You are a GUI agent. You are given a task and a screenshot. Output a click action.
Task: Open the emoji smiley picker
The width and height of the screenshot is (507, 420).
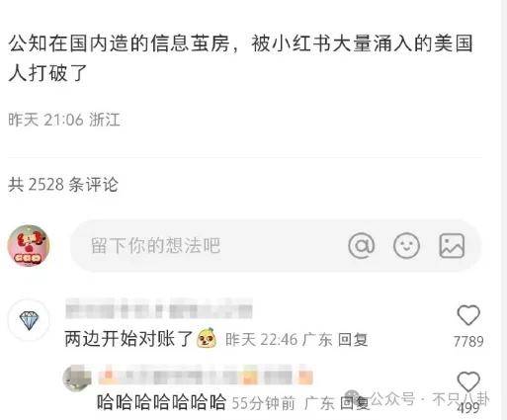click(406, 245)
